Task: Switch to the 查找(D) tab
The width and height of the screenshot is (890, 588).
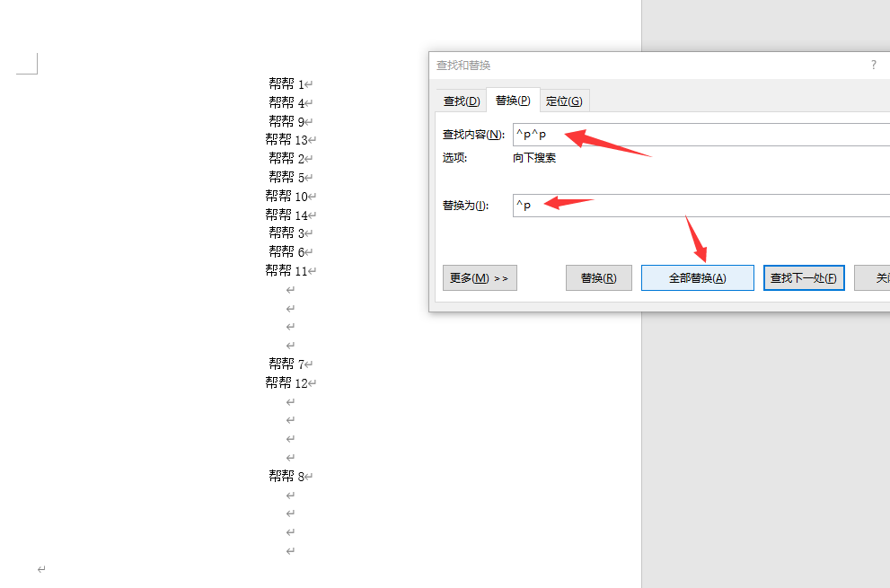Action: 461,101
